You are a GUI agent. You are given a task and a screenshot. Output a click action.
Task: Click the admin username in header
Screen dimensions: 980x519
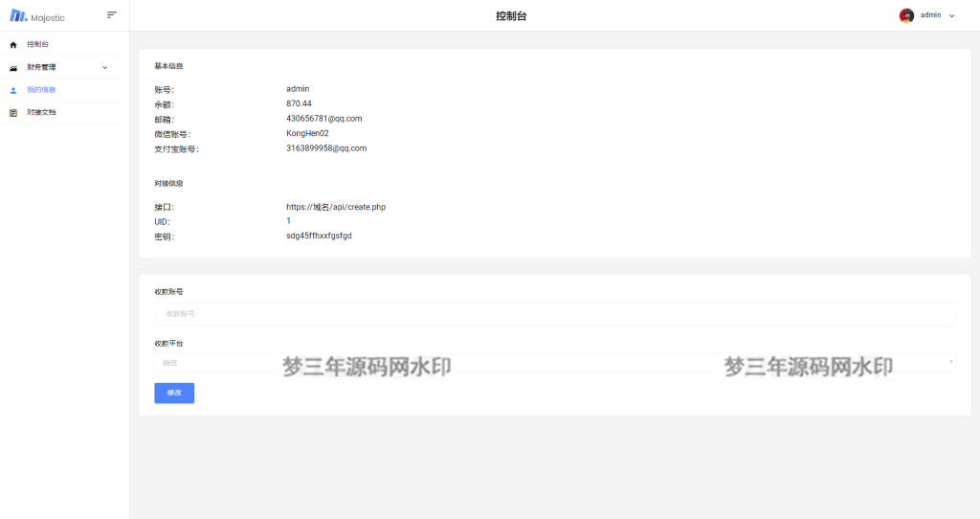[930, 15]
